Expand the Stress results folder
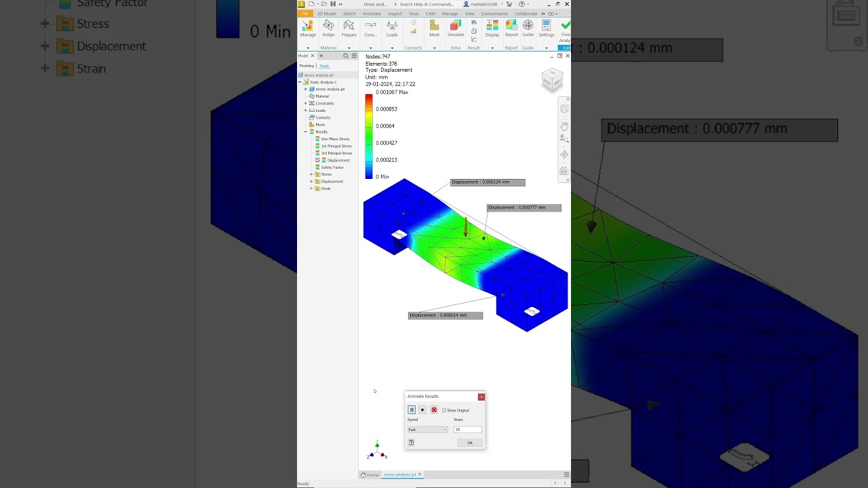This screenshot has width=868, height=488. (x=311, y=174)
